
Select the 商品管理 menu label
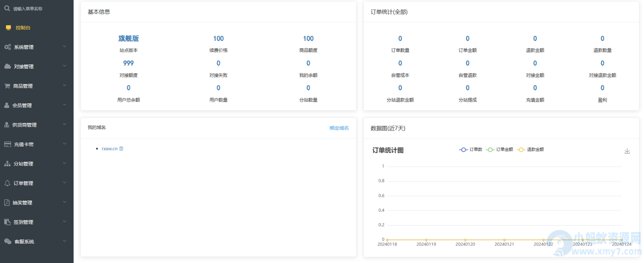[x=23, y=86]
